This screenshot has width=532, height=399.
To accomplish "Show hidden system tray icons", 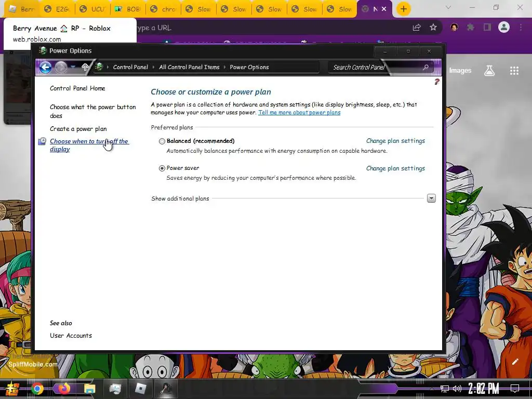I will [x=432, y=389].
